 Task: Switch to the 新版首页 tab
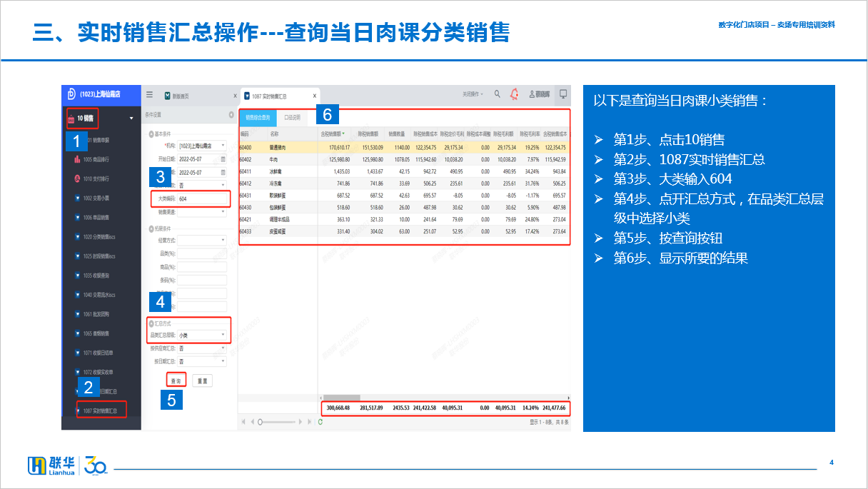point(181,96)
